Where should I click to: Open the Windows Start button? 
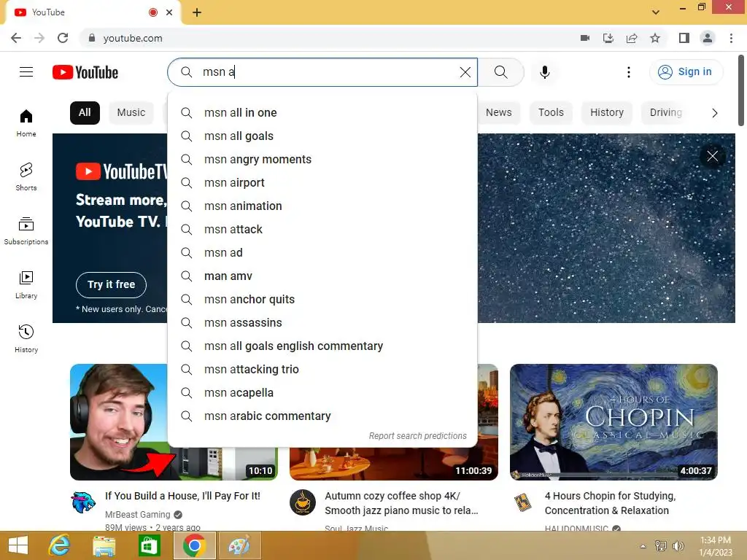click(x=18, y=545)
